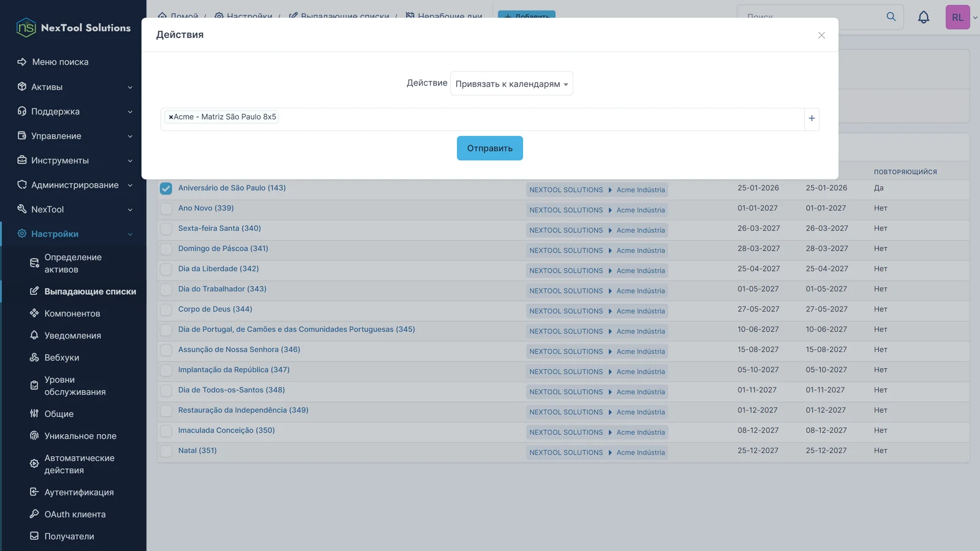The image size is (980, 551).
Task: Open Компонентов settings item
Action: 72,313
